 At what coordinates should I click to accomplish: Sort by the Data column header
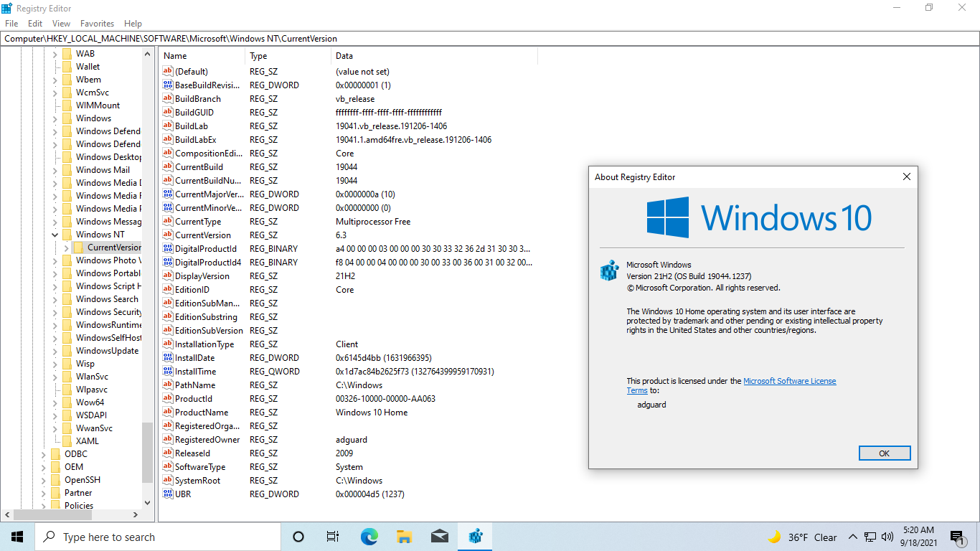434,56
